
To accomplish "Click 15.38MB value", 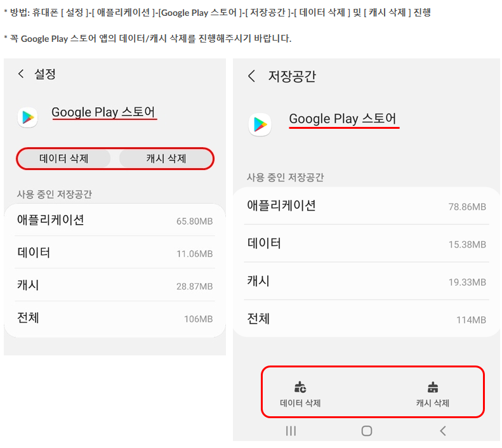I will click(468, 244).
